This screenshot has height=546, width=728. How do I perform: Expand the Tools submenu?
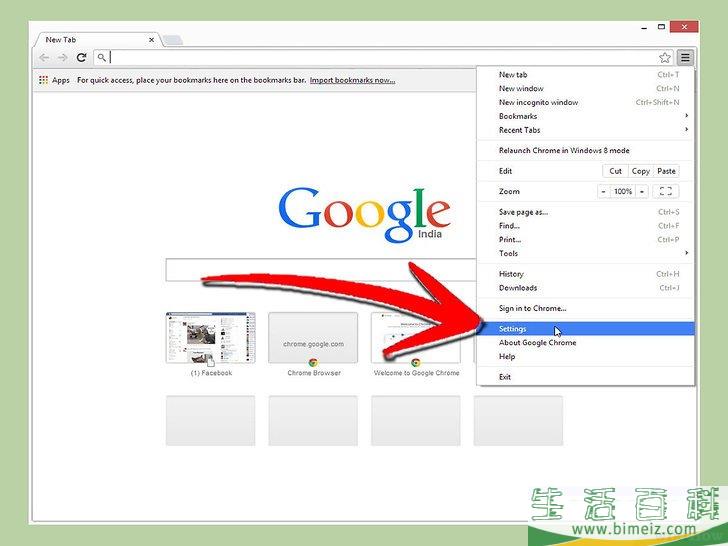586,253
